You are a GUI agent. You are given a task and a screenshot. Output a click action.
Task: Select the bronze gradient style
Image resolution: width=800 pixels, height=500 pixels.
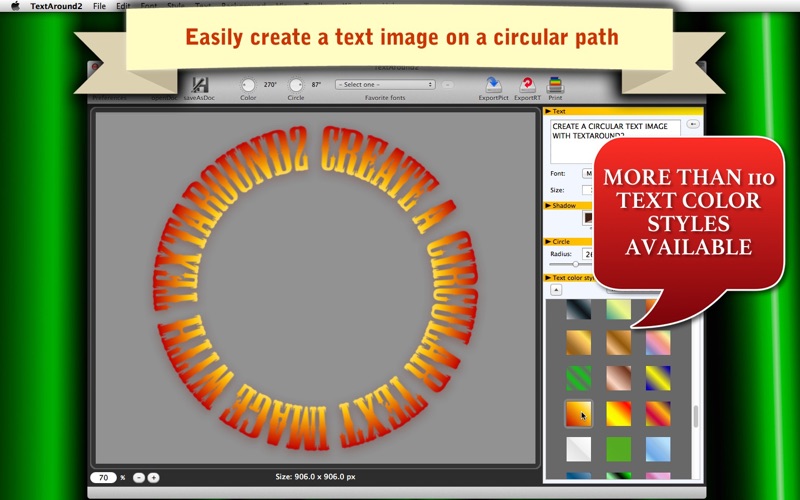(x=618, y=342)
